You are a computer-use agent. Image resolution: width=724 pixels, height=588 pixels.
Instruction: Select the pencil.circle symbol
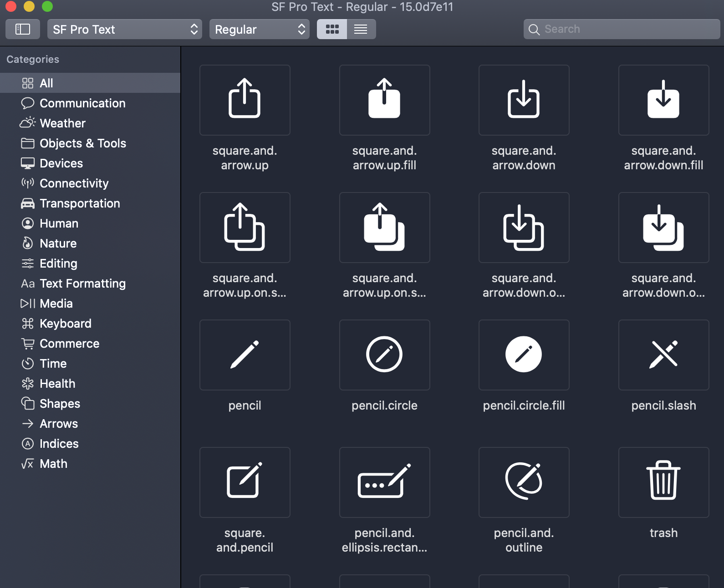tap(385, 355)
